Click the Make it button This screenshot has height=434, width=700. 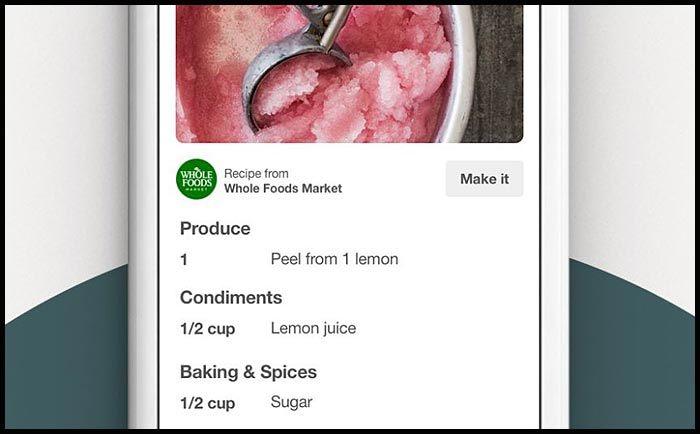coord(484,179)
